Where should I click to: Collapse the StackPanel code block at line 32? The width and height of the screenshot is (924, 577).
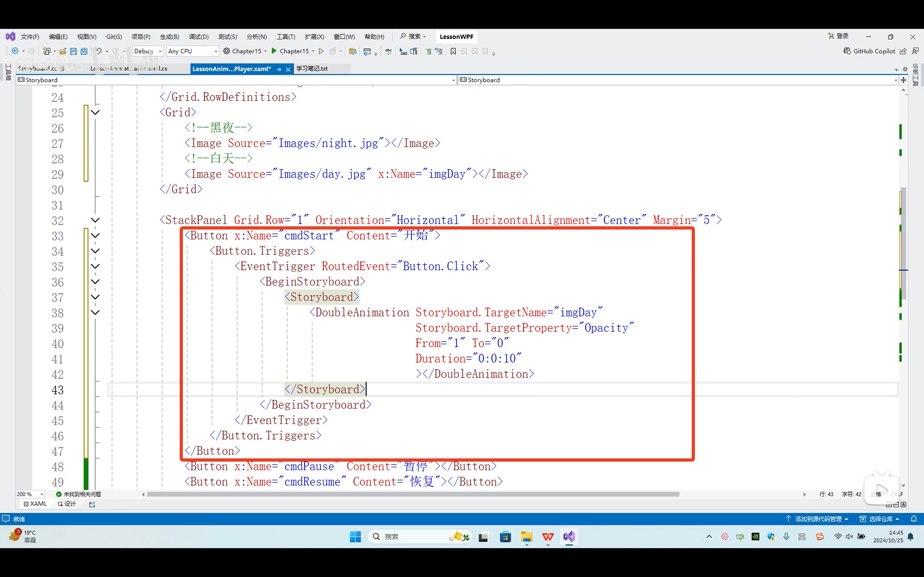pos(96,220)
